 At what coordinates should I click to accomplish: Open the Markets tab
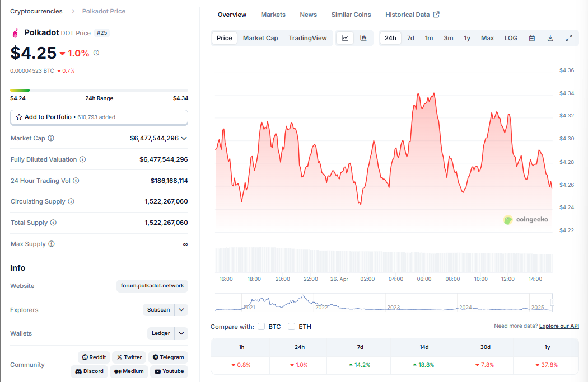coord(273,15)
